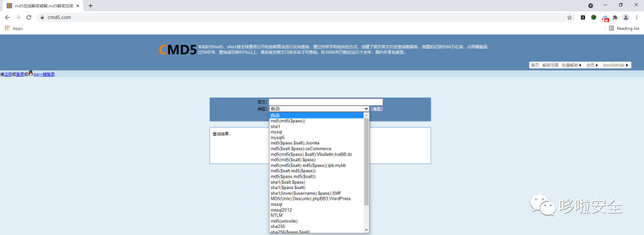Select the mysql5 option
This screenshot has height=235, width=644.
(317, 138)
